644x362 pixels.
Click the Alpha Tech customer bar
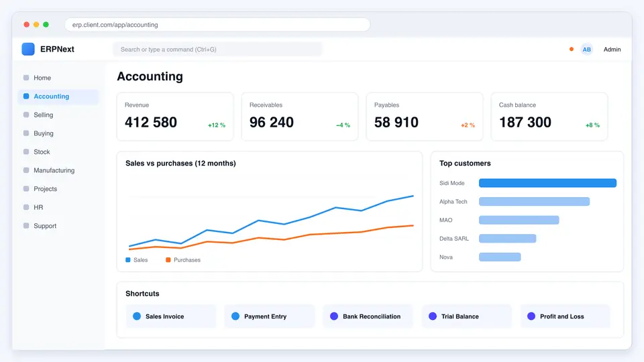(535, 202)
